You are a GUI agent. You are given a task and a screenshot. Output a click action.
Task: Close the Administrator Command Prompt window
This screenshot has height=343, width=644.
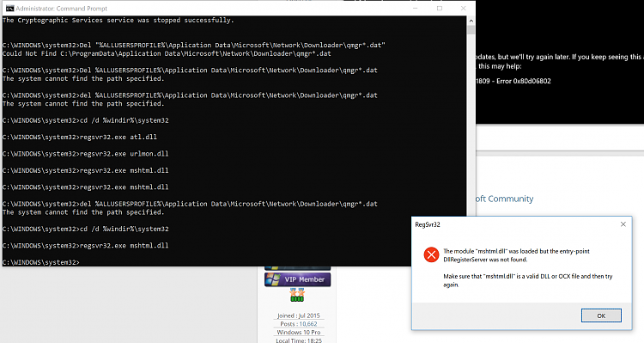(x=464, y=9)
